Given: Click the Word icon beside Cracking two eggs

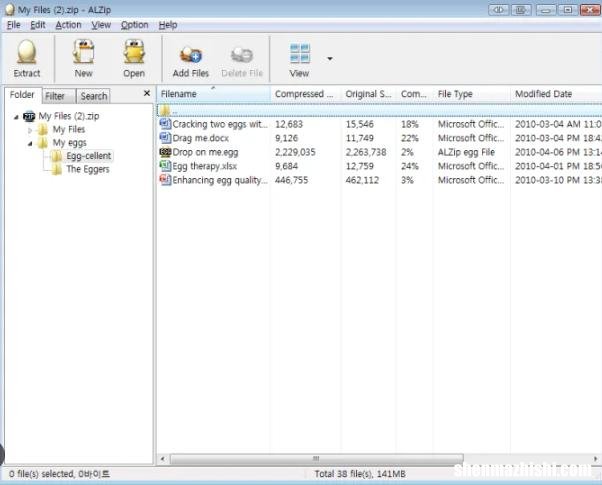Looking at the screenshot, I should tap(165, 124).
